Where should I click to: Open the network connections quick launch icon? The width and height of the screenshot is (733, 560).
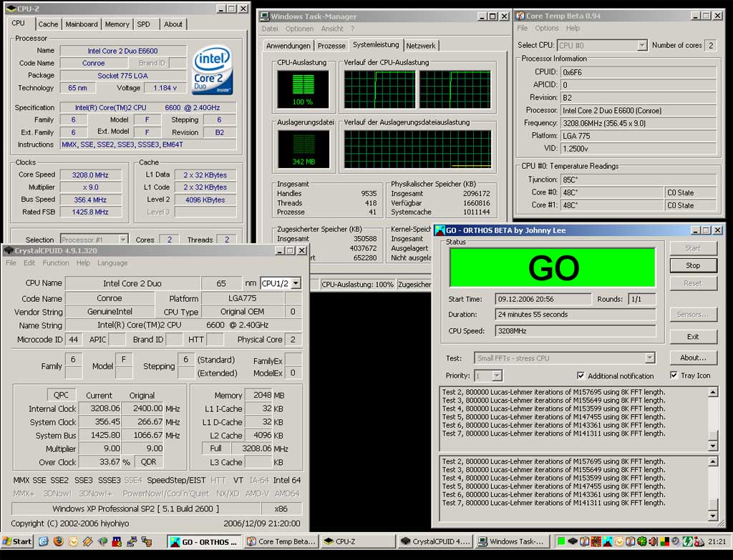coord(132,542)
